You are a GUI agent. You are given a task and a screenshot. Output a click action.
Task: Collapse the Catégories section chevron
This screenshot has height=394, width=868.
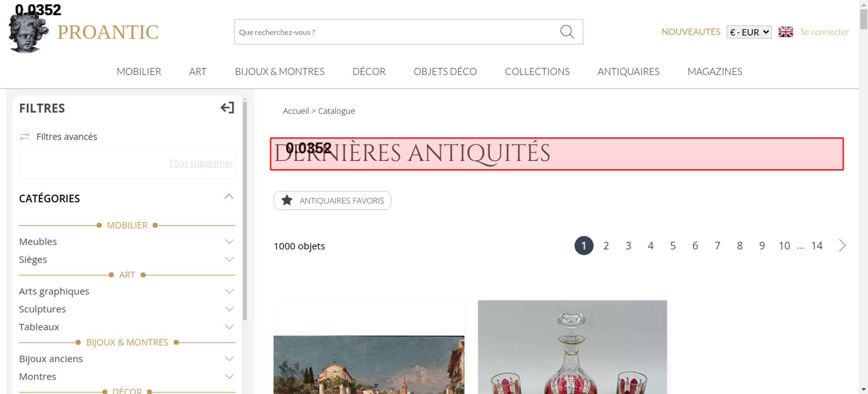[229, 197]
